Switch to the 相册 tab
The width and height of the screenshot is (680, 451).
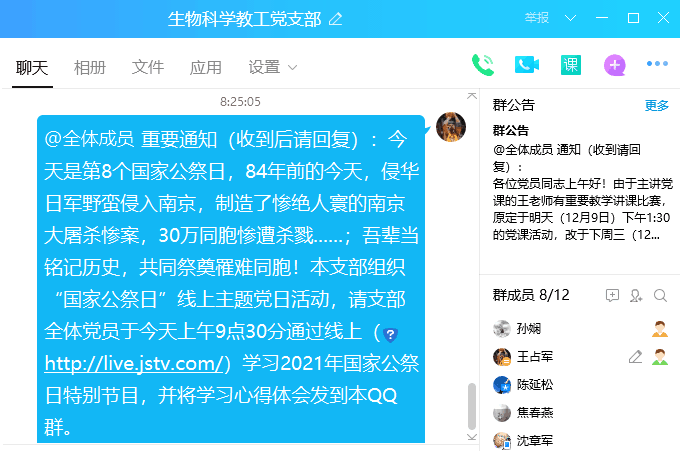tap(90, 68)
